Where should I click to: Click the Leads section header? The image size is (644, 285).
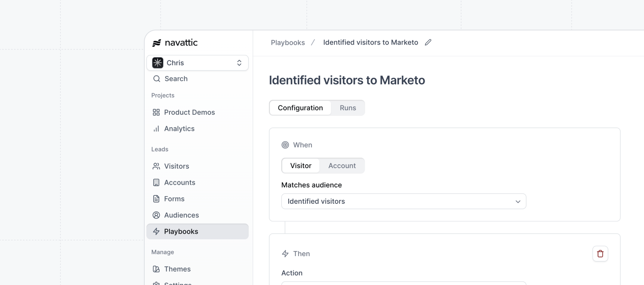160,149
